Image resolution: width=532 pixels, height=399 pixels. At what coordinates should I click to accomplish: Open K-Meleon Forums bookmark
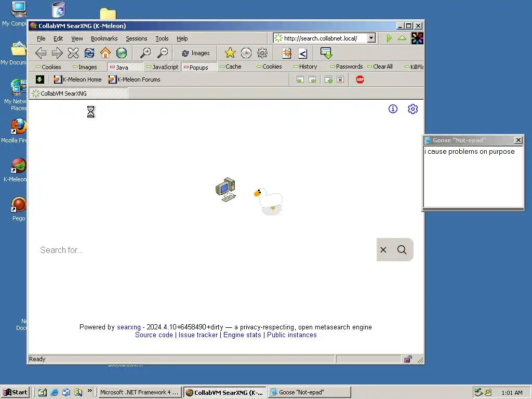135,79
